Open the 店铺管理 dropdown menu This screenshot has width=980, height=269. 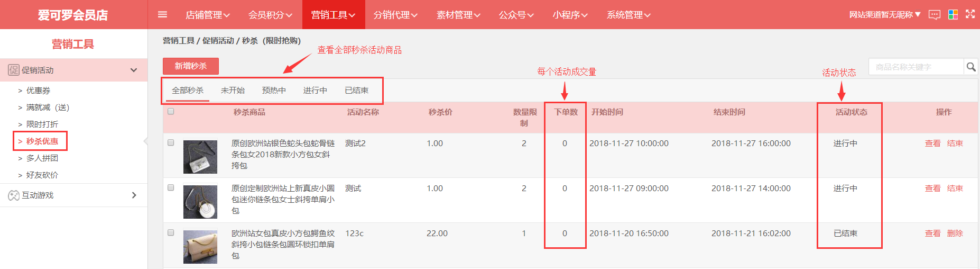click(x=207, y=15)
